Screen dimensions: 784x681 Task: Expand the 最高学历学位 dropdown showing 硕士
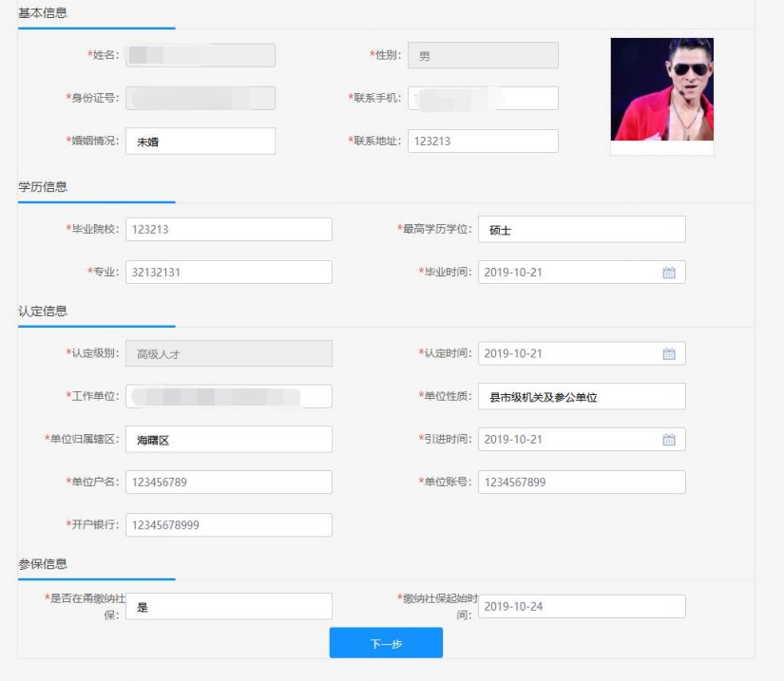(x=581, y=230)
